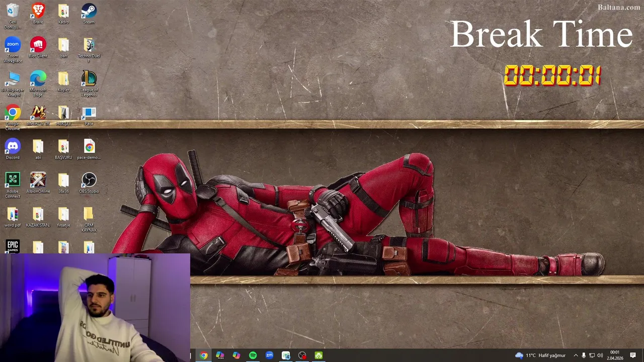Expand the hidden system tray icons chevron
Viewport: 644px width, 362px height.
pos(576,355)
